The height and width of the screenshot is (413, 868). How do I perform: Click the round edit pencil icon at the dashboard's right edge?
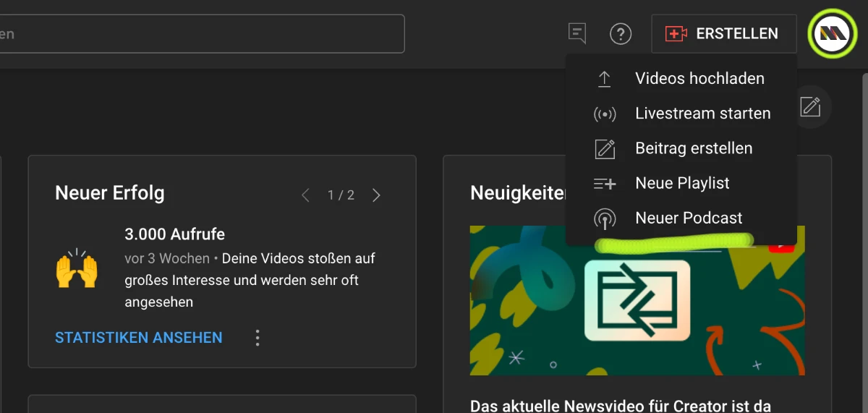click(x=811, y=107)
